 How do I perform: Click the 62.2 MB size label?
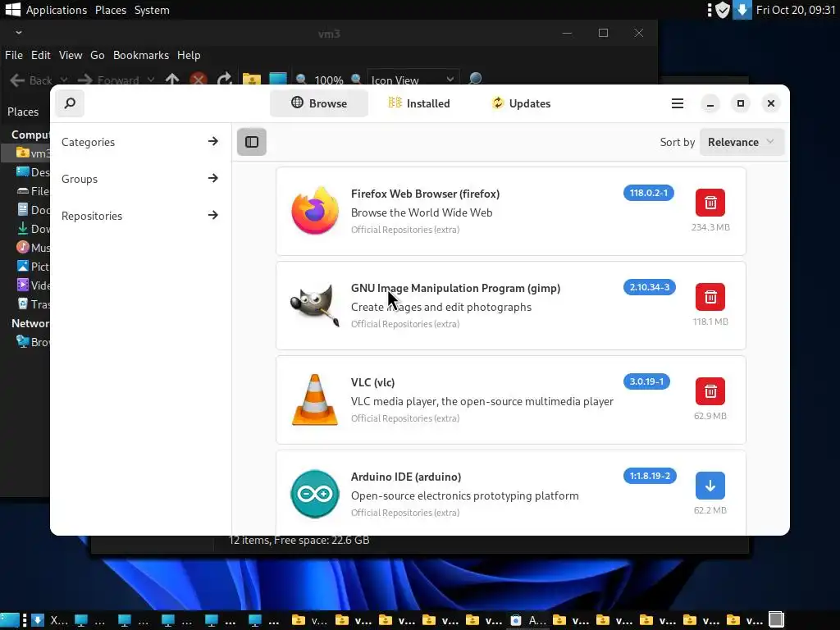click(710, 510)
